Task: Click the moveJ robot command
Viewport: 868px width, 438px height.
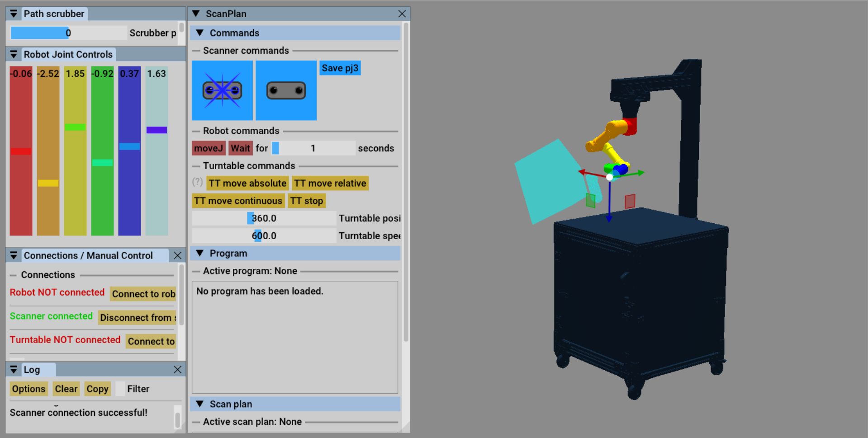Action: (x=209, y=148)
